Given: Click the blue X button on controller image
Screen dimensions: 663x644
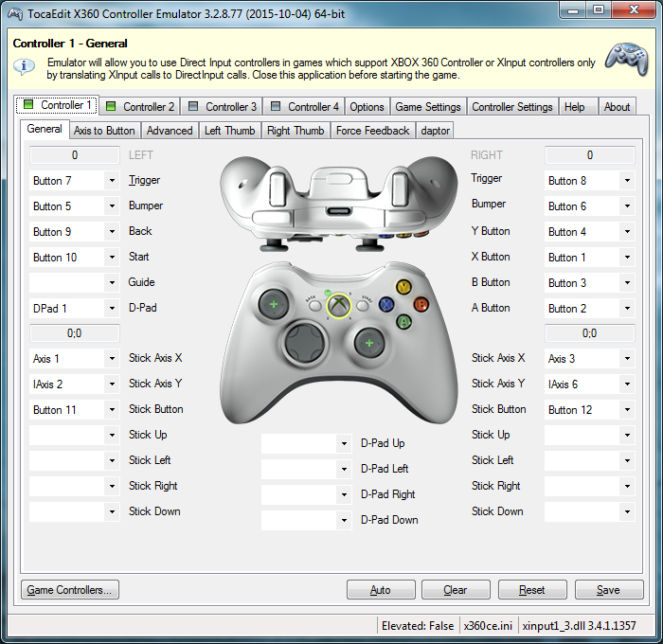Looking at the screenshot, I should point(386,304).
